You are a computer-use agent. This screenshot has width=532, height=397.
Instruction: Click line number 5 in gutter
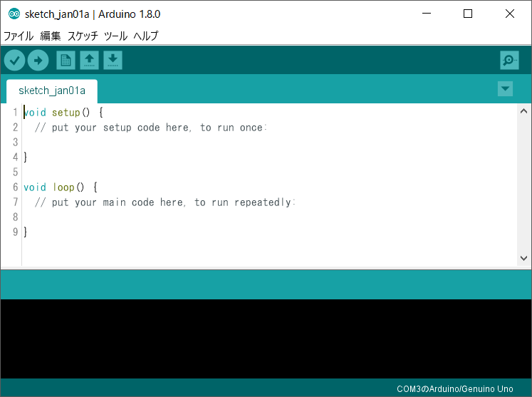click(x=15, y=172)
